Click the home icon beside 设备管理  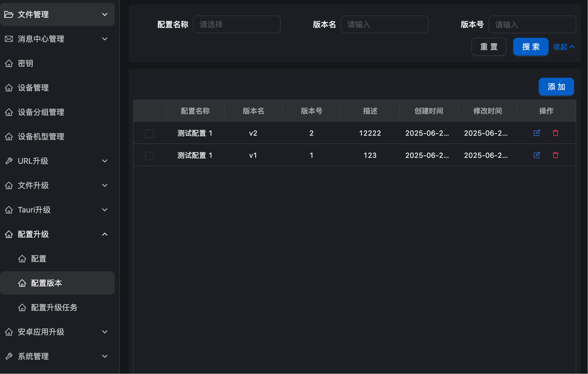click(x=9, y=88)
